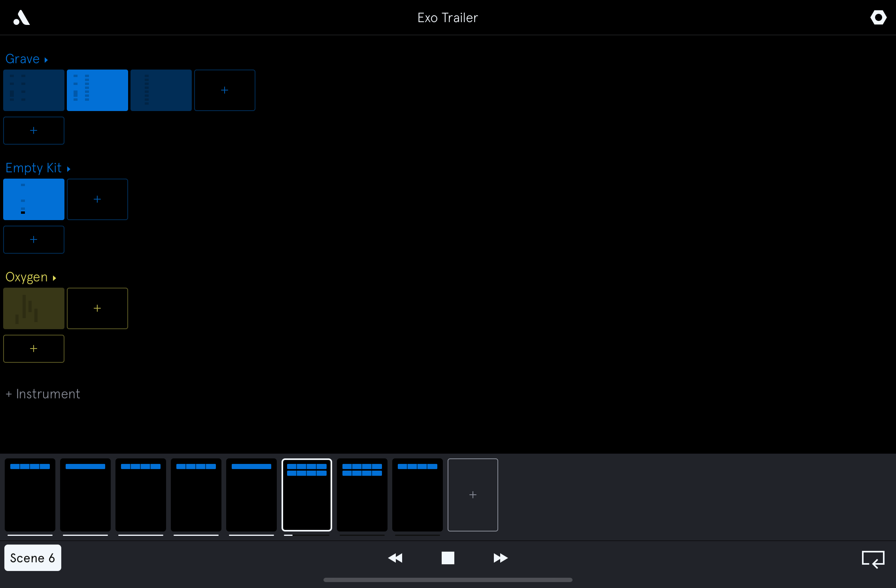Select the seventh scene with two rows
The image size is (896, 588).
(362, 495)
